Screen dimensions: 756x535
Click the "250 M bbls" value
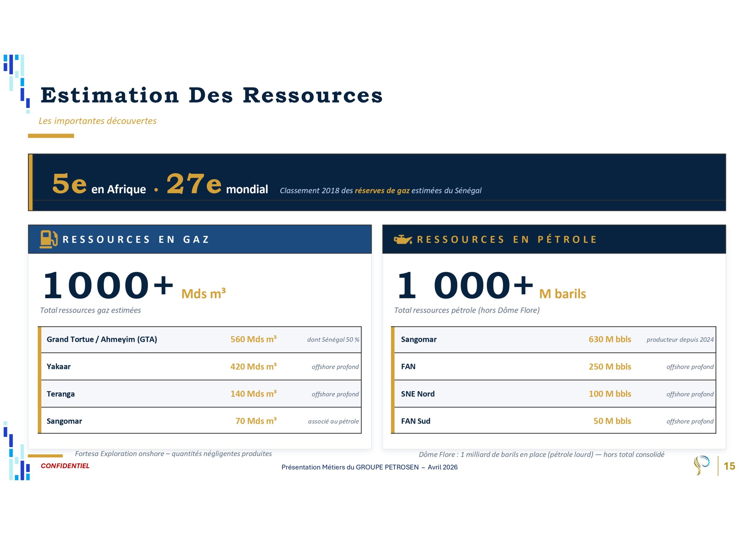tap(610, 367)
